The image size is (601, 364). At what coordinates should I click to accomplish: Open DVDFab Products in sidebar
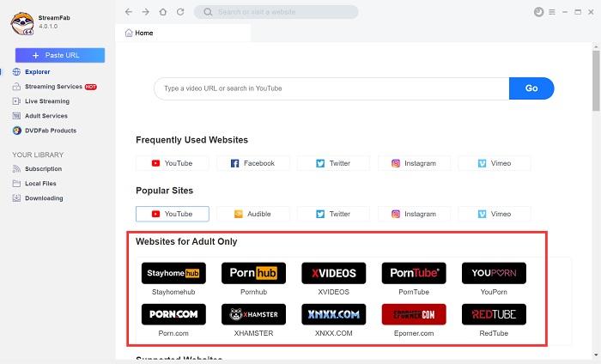50,130
